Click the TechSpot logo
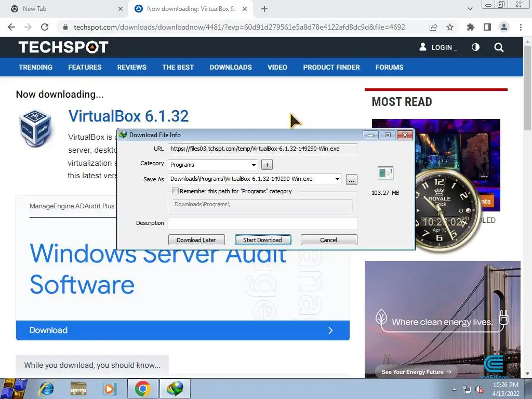 pos(63,47)
